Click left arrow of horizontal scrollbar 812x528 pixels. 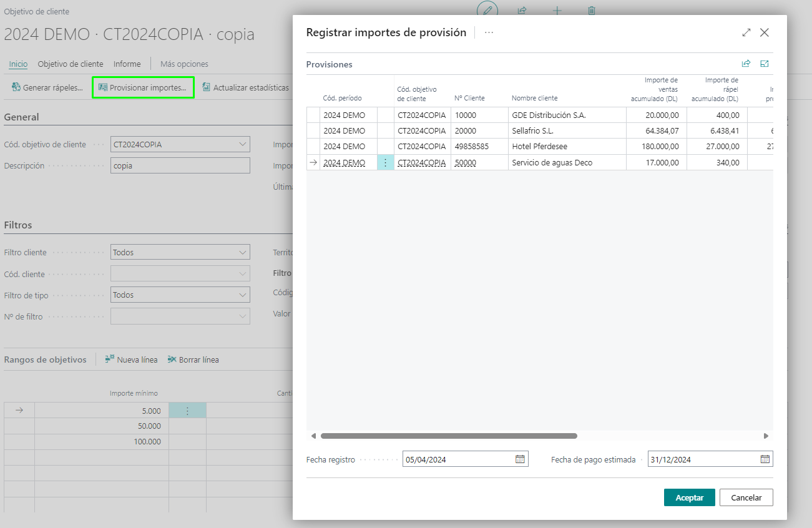[313, 436]
